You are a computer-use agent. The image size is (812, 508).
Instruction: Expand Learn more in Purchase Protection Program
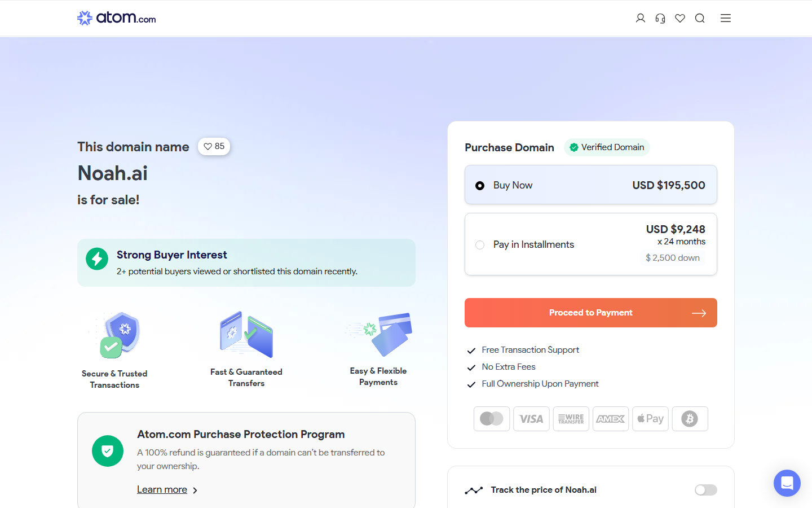162,489
